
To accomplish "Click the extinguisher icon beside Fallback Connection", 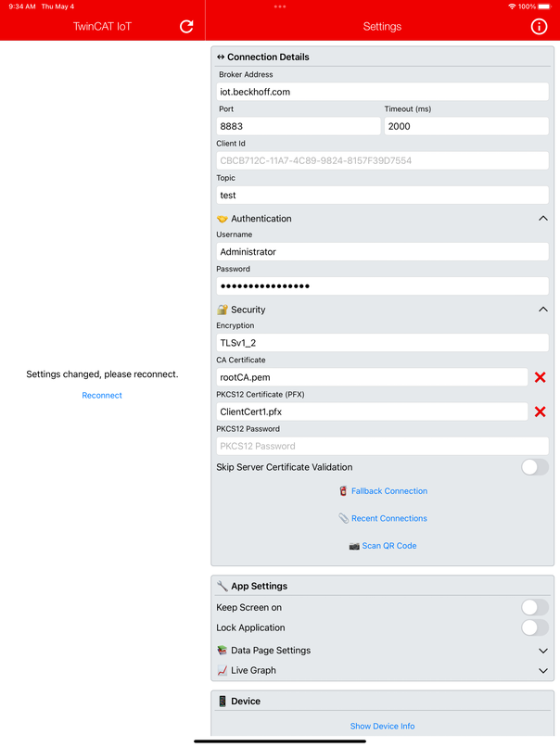I will tap(343, 491).
